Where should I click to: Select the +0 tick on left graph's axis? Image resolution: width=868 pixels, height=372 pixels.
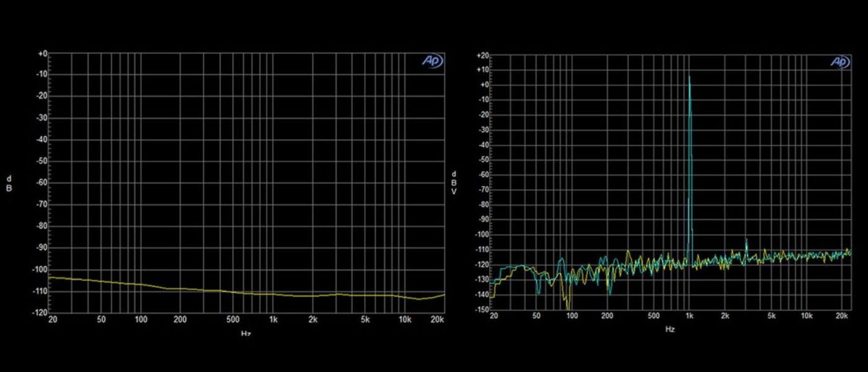point(42,53)
